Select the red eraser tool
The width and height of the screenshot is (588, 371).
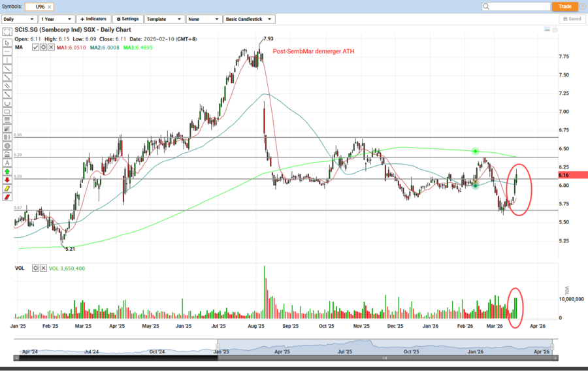click(7, 197)
